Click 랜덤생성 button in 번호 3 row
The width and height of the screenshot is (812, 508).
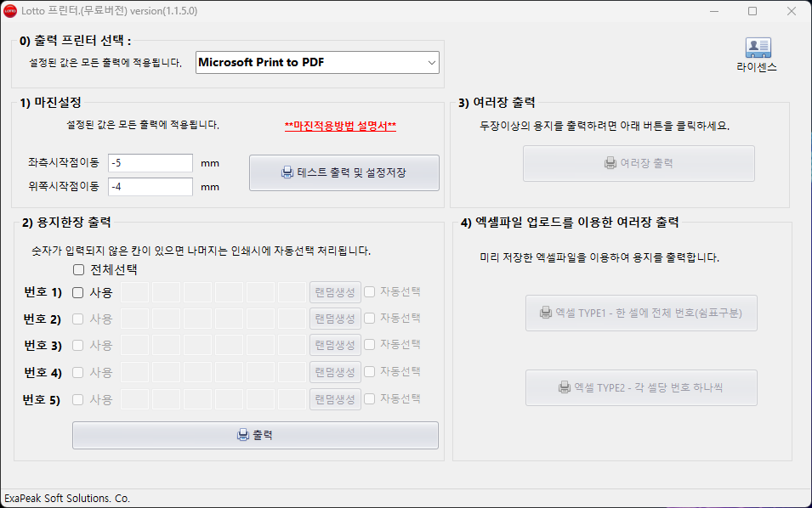click(335, 345)
